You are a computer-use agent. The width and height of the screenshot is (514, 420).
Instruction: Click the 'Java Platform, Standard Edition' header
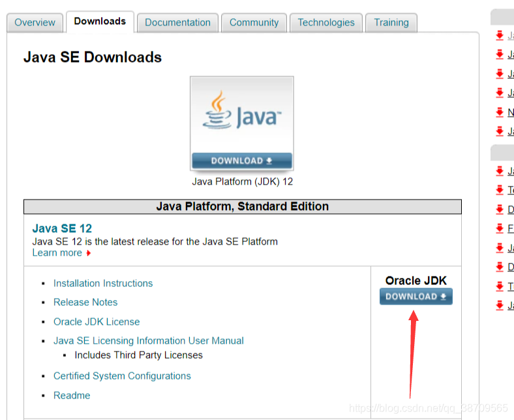[x=243, y=207]
